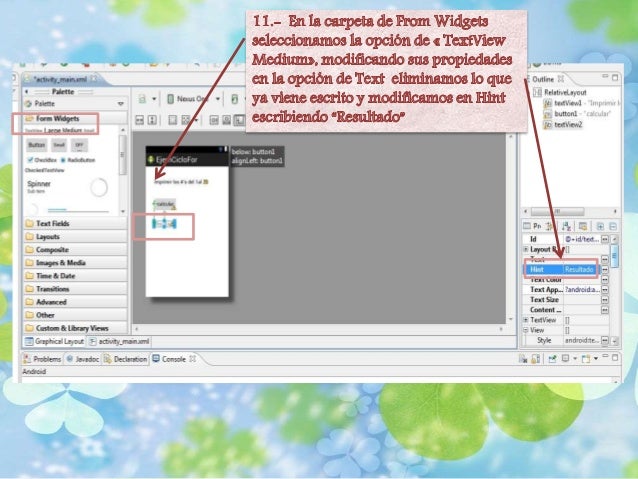Image resolution: width=638 pixels, height=479 pixels.
Task: Move the properties panel vertical scrollbar
Action: tap(614, 254)
